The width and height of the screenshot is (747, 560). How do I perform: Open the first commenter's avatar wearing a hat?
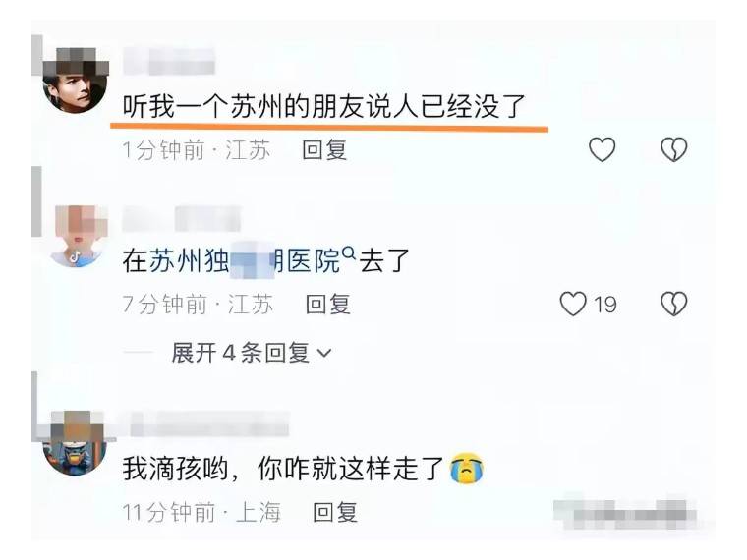tap(75, 81)
